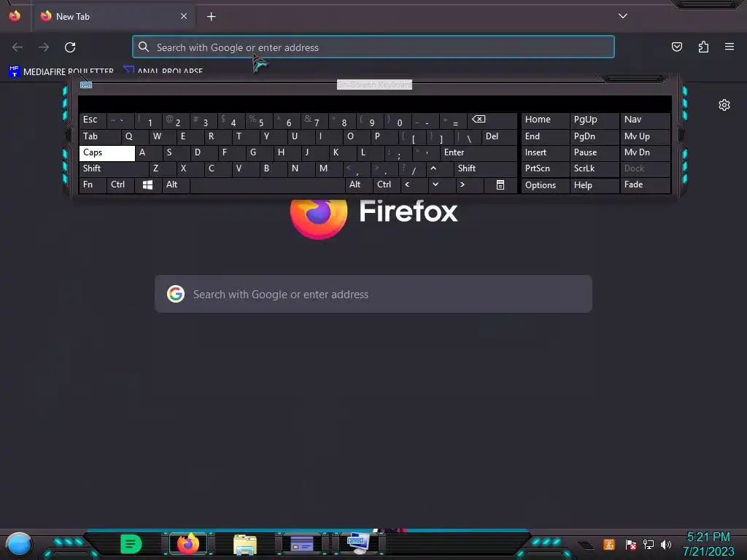Toggle the left Ctrl key
This screenshot has width=747, height=560.
120,184
